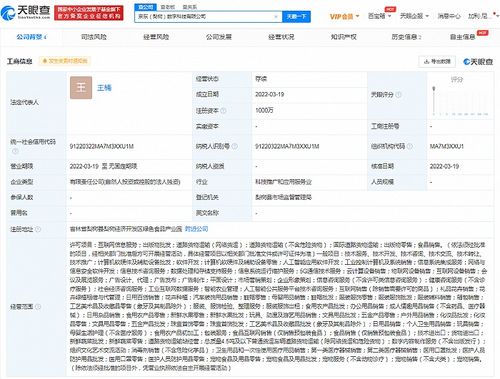Switch to the 公司背景 tab
Image resolution: width=500 pixels, height=379 pixels.
tap(31, 37)
